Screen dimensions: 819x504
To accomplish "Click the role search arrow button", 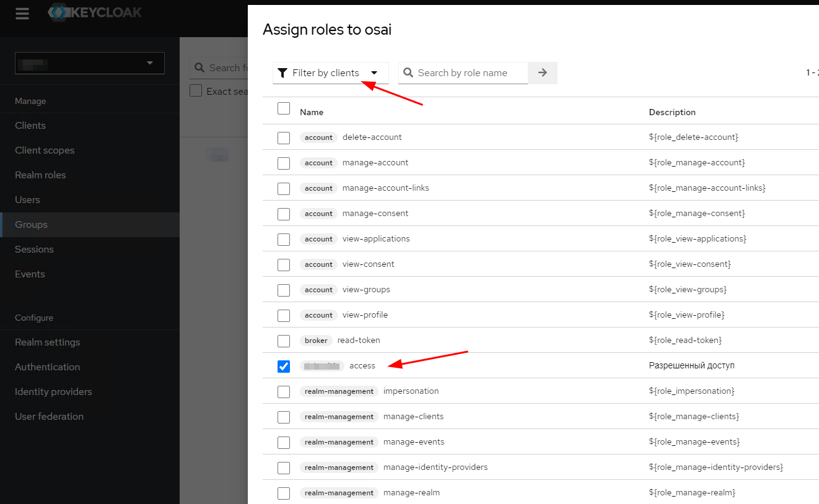I will coord(543,73).
